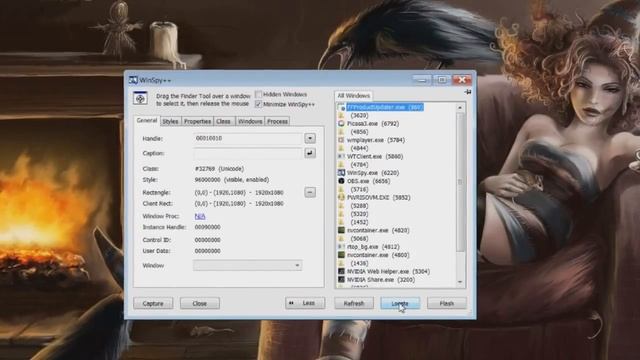Click the WinSpy++ title bar icon

[133, 80]
